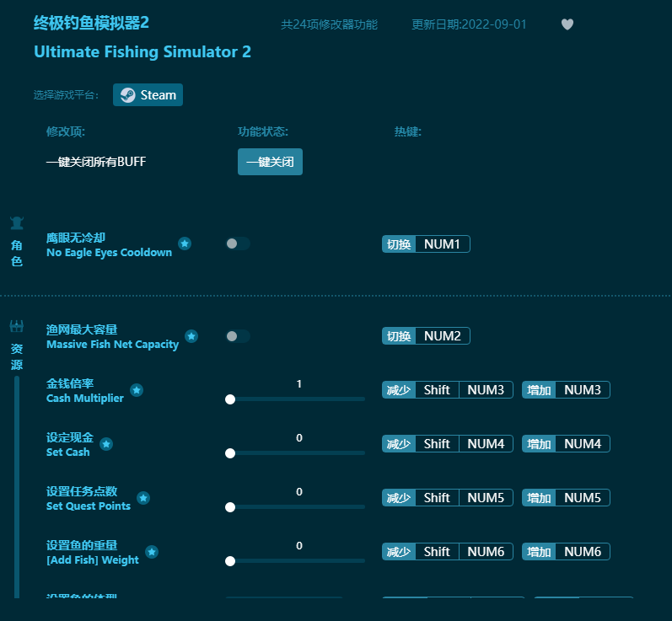Click the 更新日期:2022-09-01 text
Viewport: 672px width, 621px height.
point(469,24)
